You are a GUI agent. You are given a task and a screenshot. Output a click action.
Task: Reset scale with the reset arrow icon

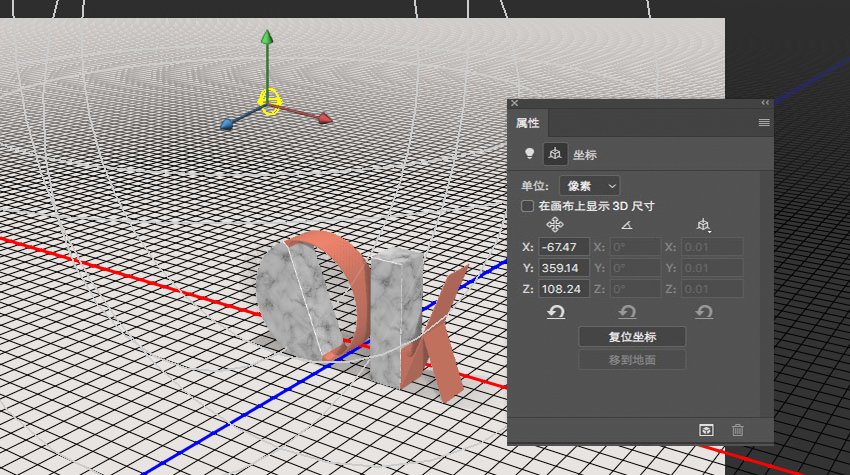(x=704, y=312)
